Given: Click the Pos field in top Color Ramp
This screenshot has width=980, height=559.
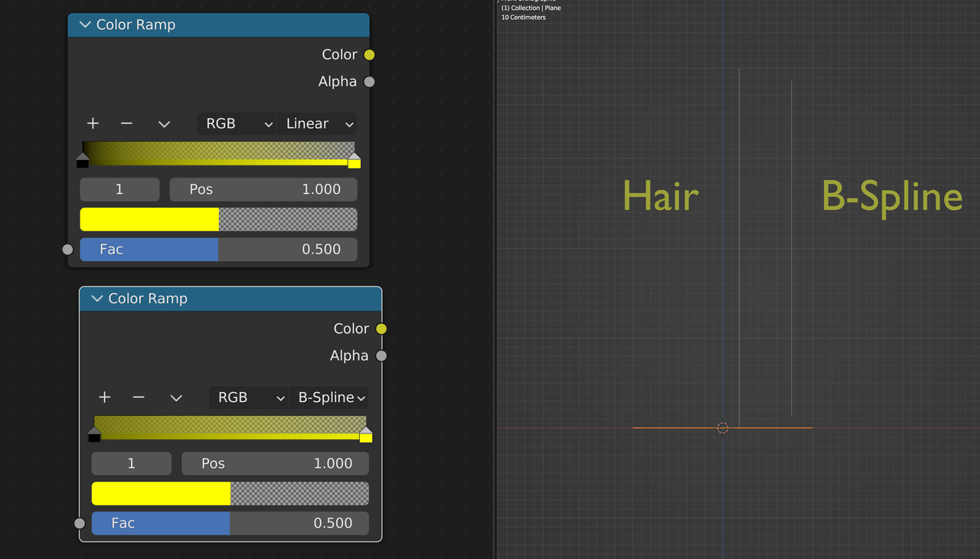Looking at the screenshot, I should [263, 189].
